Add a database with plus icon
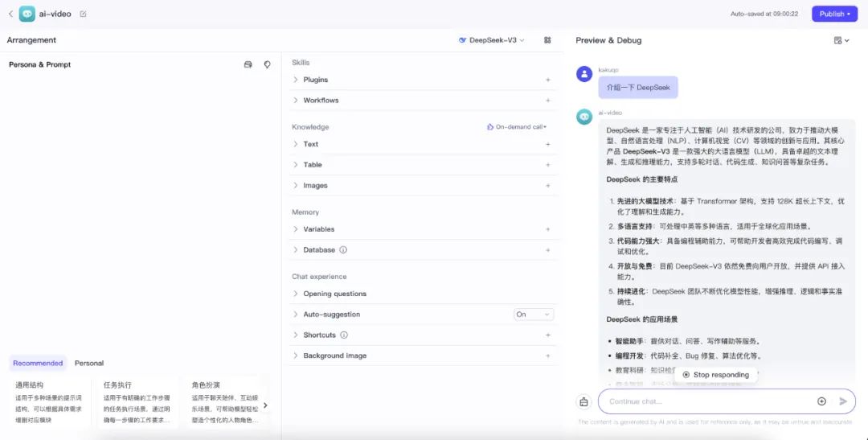This screenshot has height=440, width=868. click(548, 250)
